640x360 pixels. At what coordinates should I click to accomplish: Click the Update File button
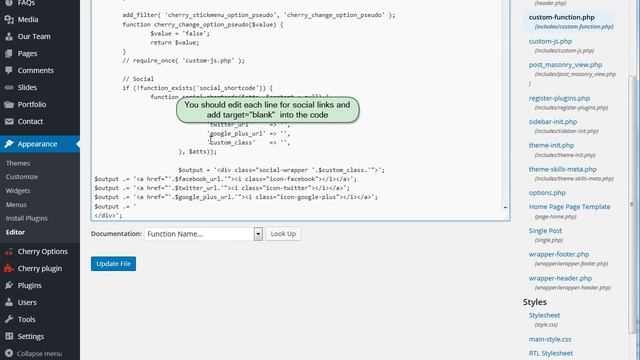pos(113,264)
